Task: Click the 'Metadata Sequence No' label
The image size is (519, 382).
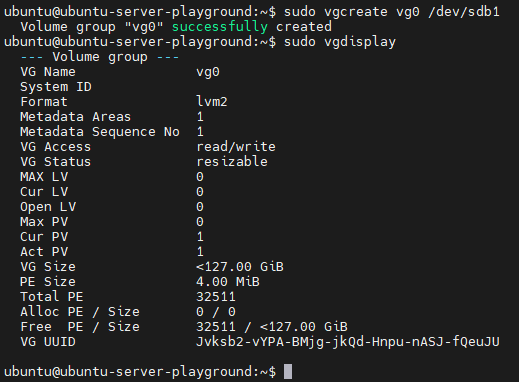Action: click(100, 132)
